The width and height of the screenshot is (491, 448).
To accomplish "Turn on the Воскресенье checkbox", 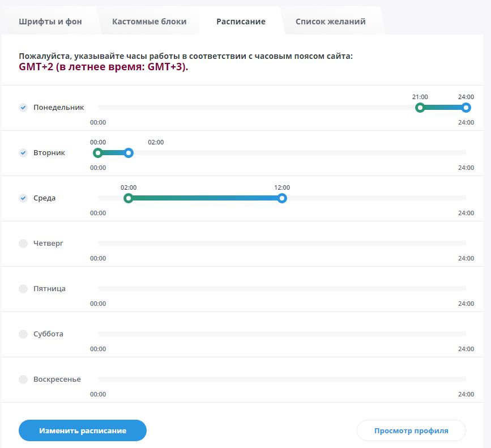I will 23,379.
